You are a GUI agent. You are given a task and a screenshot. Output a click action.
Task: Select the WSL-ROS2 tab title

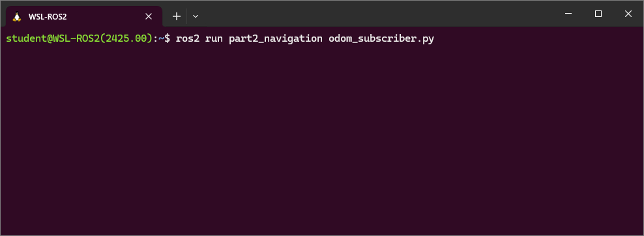click(48, 17)
